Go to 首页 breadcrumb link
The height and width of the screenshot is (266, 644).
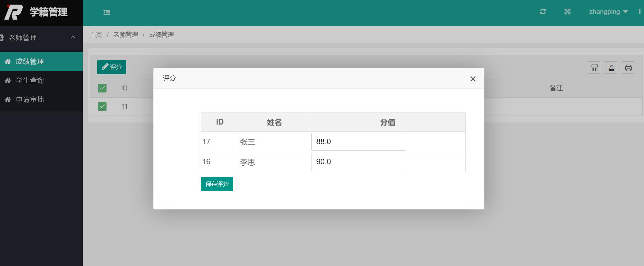(96, 35)
